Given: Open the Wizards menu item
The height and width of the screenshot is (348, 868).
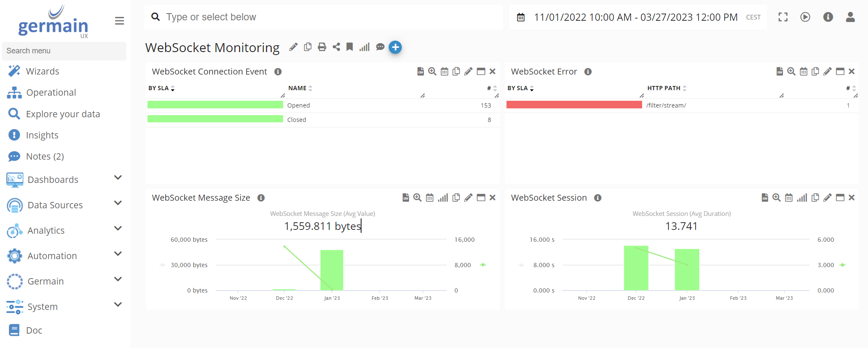Looking at the screenshot, I should 42,71.
